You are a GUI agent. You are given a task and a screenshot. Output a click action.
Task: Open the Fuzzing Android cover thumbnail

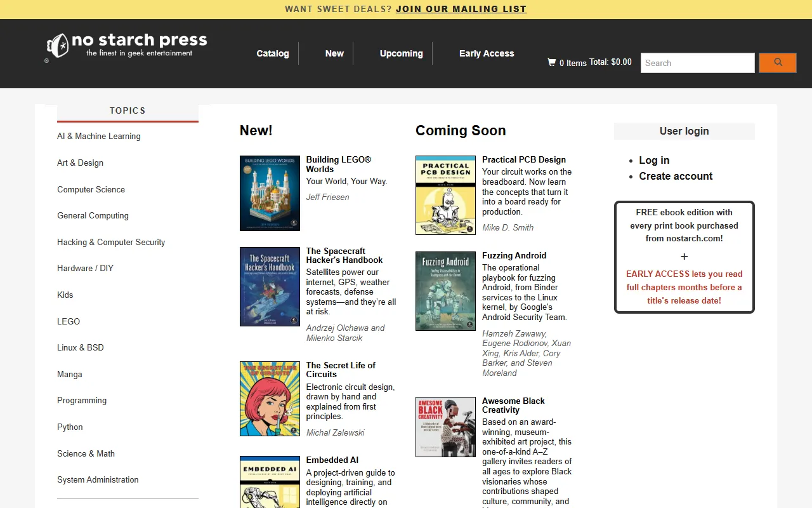445,291
